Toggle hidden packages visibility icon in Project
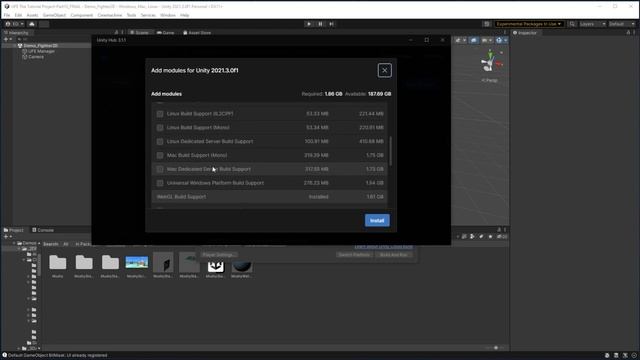Image resolution: width=640 pixels, height=360 pixels. coord(502,237)
